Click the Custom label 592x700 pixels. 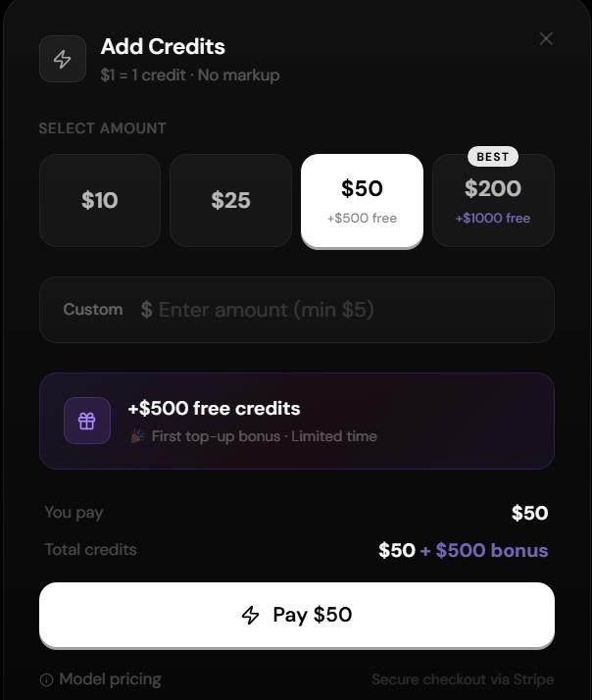93,310
